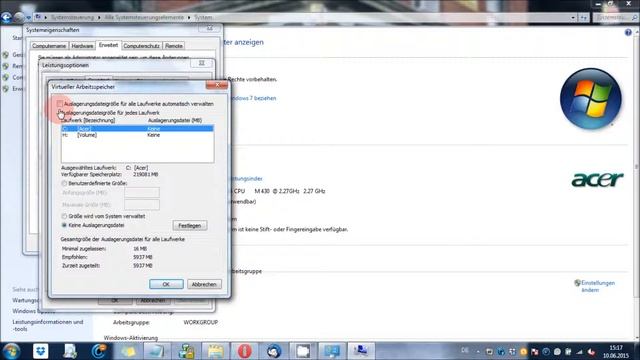Screen dimensions: 640x360
Task: Switch to the Remote tab
Action: [173, 46]
